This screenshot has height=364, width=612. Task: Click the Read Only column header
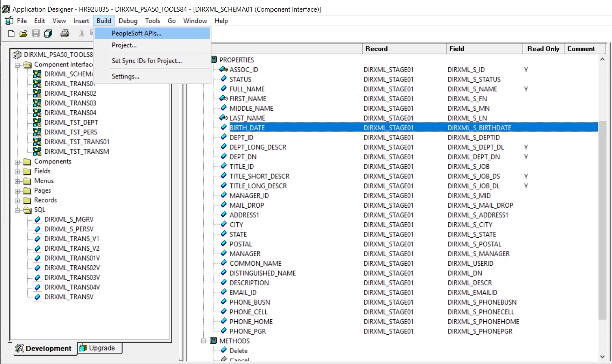pos(543,49)
